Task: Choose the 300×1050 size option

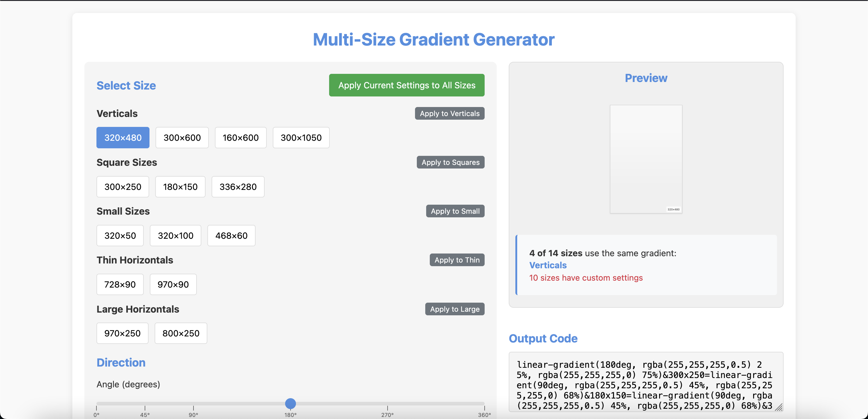Action: (x=301, y=137)
